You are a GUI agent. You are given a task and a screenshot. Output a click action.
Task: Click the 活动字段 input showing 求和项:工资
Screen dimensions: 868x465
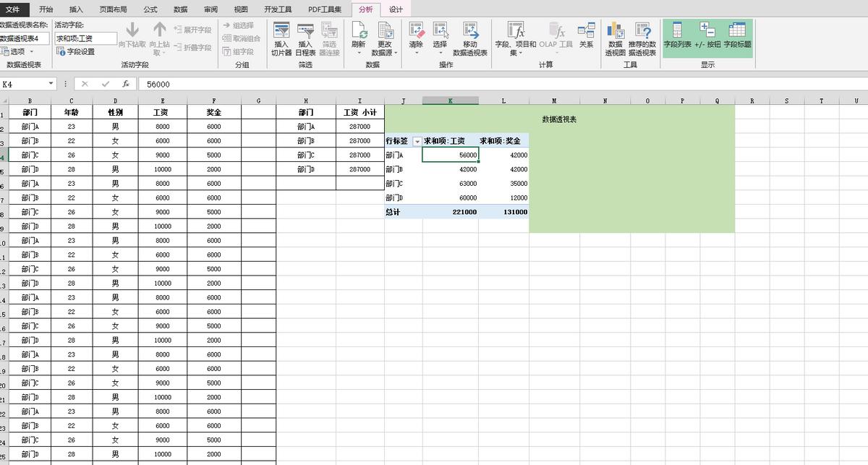(85, 38)
